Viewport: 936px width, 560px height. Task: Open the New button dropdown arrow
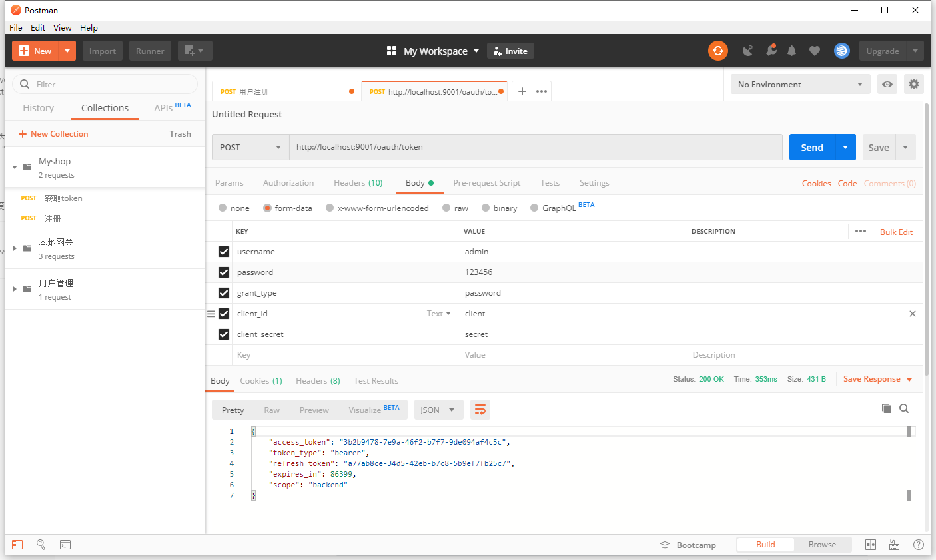(67, 51)
